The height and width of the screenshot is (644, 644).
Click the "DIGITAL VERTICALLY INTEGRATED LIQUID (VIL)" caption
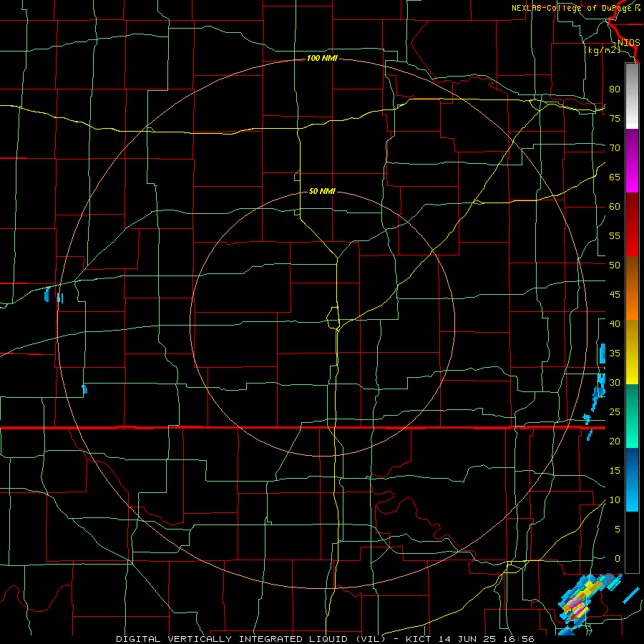click(251, 639)
